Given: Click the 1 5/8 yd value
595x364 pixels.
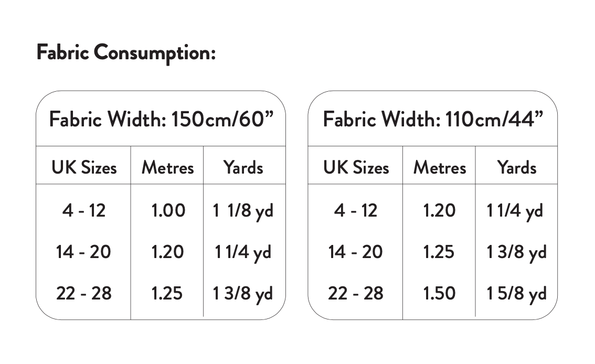Looking at the screenshot, I should 517,294.
